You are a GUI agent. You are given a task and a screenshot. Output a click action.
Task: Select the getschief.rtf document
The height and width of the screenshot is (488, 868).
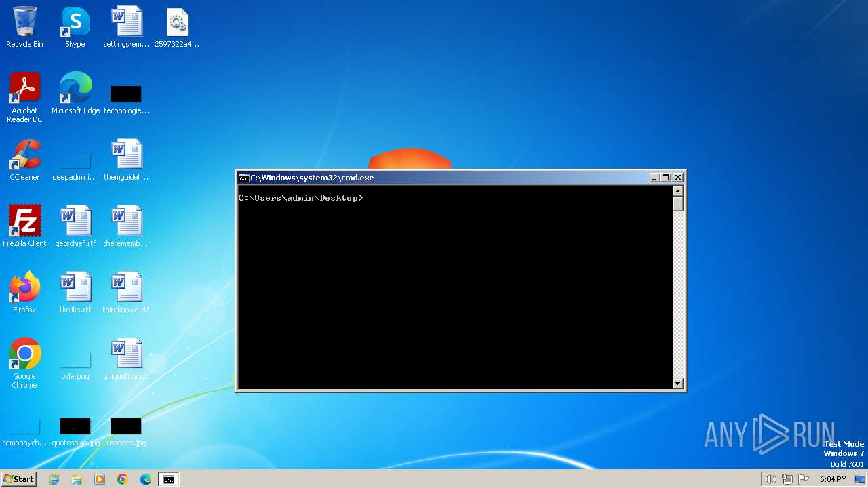(x=75, y=226)
